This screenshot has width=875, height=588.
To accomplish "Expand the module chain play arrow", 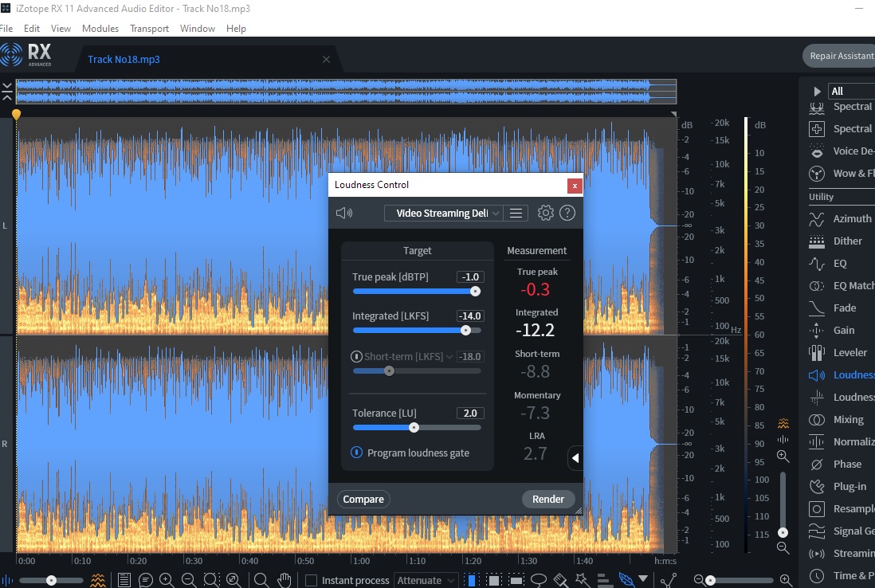I will point(817,91).
